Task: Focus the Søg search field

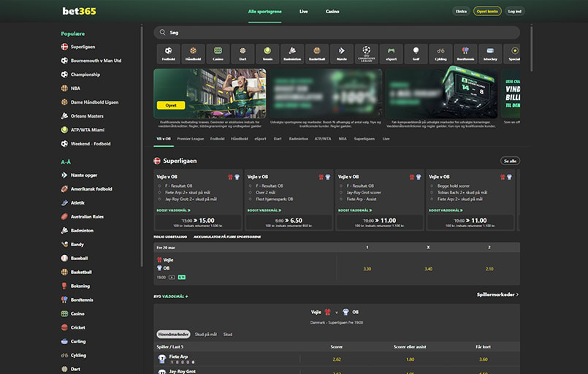Action: [x=337, y=33]
